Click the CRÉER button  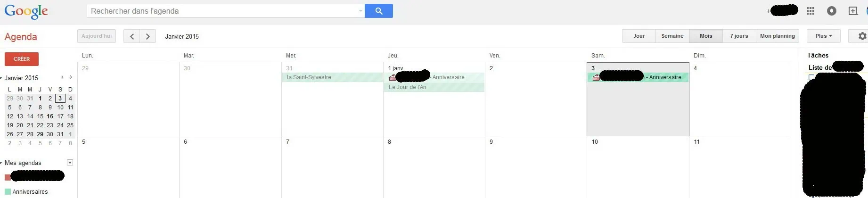point(22,59)
